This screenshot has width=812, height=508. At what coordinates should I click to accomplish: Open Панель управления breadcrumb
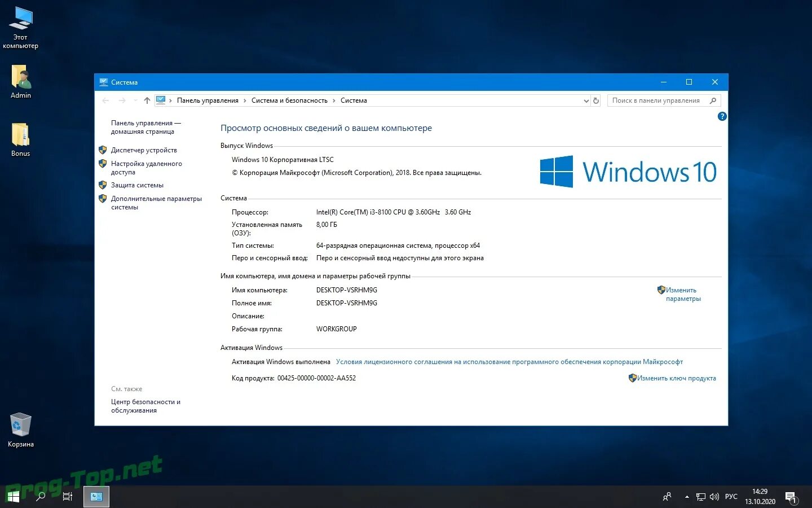(208, 100)
